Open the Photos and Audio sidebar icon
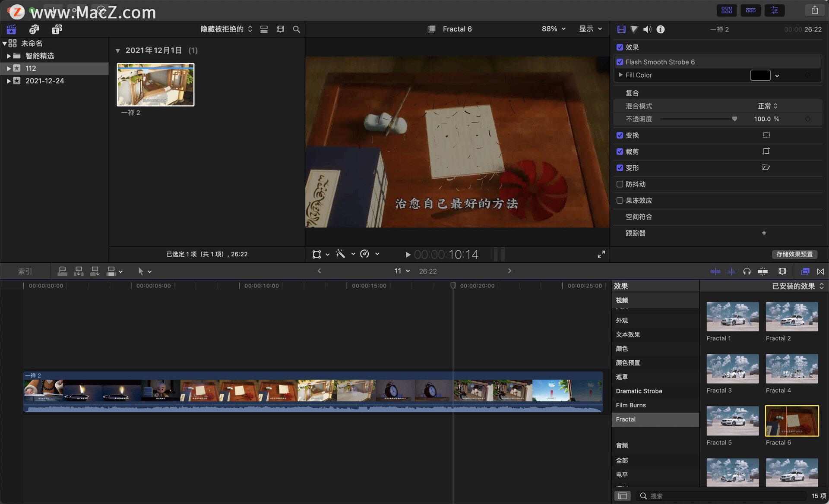829x504 pixels. tap(34, 29)
